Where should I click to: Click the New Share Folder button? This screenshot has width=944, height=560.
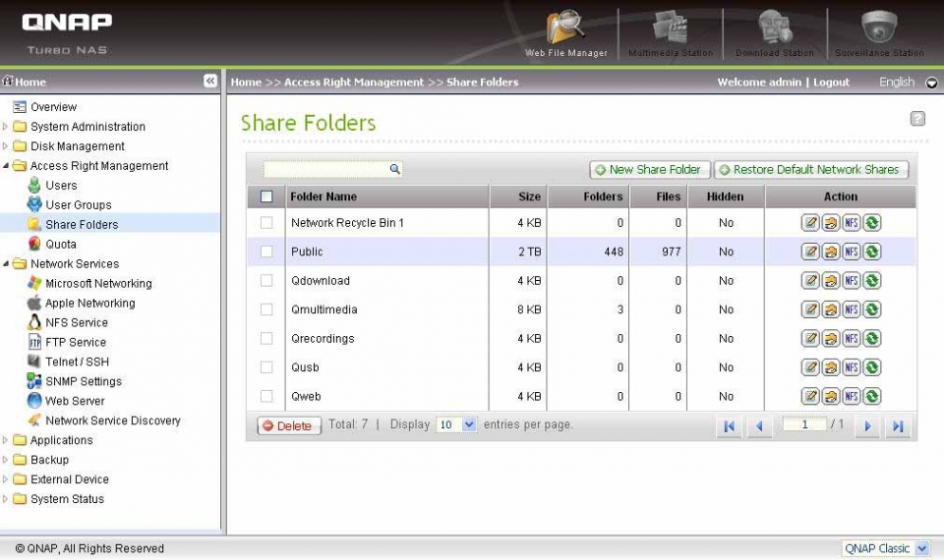(649, 170)
